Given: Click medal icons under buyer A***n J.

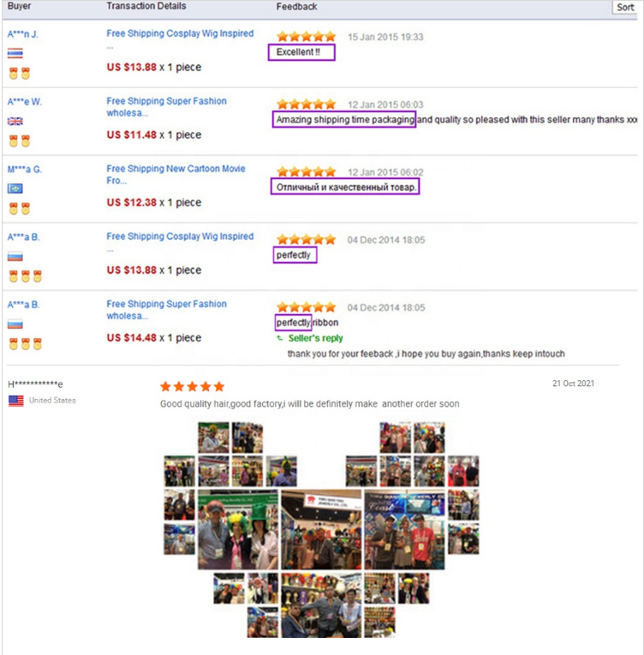Looking at the screenshot, I should [20, 74].
